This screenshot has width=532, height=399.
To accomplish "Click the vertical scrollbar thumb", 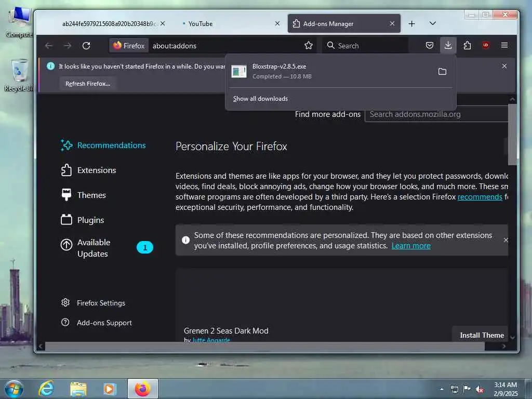I will coord(512,135).
